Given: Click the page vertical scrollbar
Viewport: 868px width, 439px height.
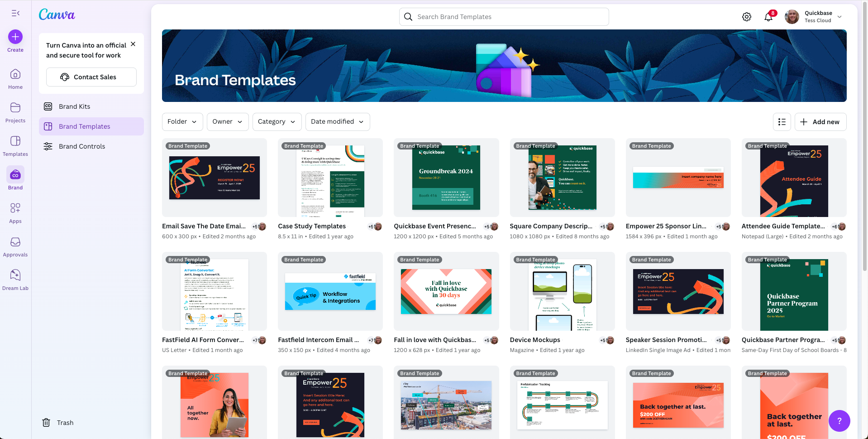Looking at the screenshot, I should tap(865, 136).
